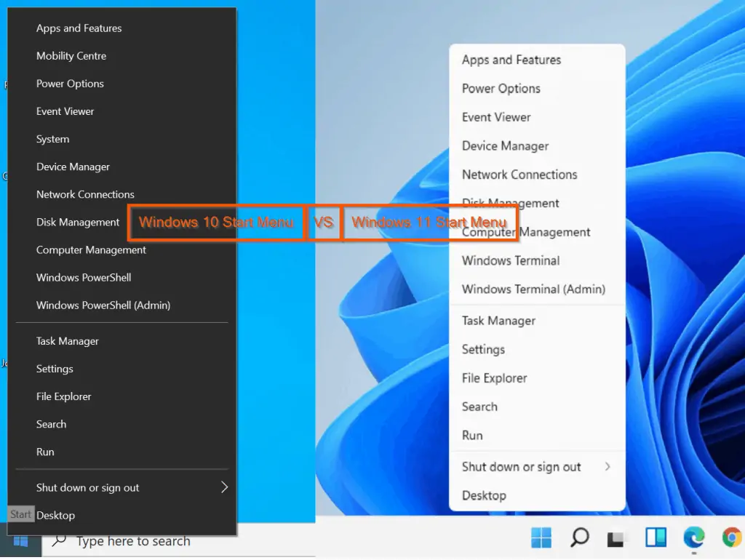Open Power Options in light menu
This screenshot has width=745, height=560.
point(537,88)
